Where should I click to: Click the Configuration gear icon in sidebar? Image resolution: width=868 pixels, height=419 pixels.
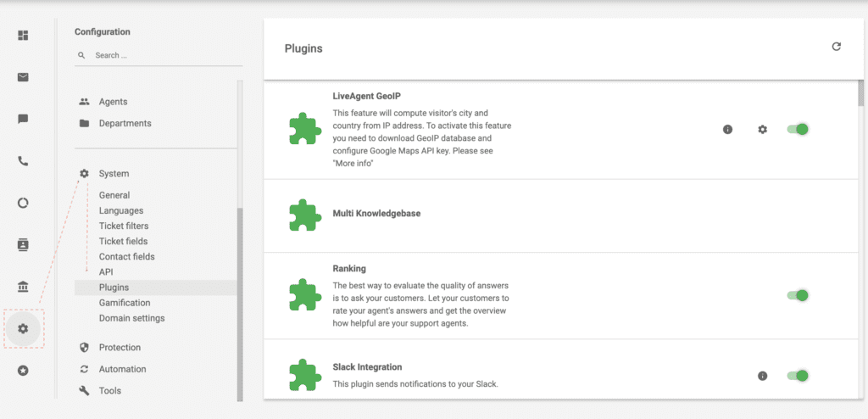23,328
